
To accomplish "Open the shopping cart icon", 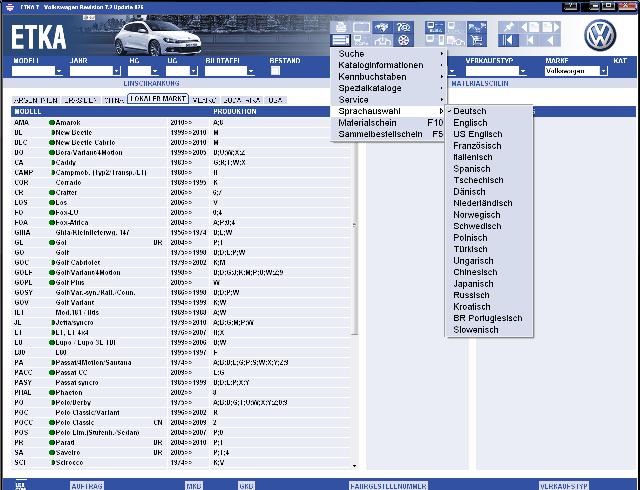I will click(477, 40).
